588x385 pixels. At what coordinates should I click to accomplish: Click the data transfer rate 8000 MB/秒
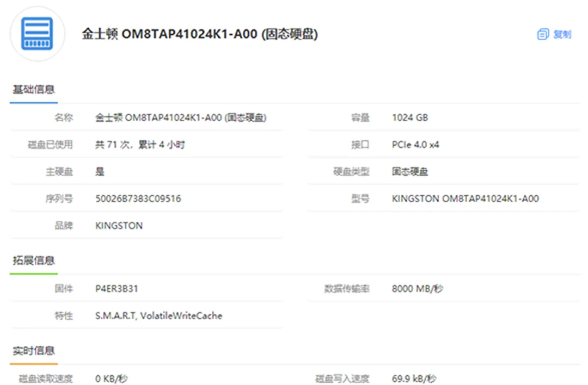pos(417,288)
